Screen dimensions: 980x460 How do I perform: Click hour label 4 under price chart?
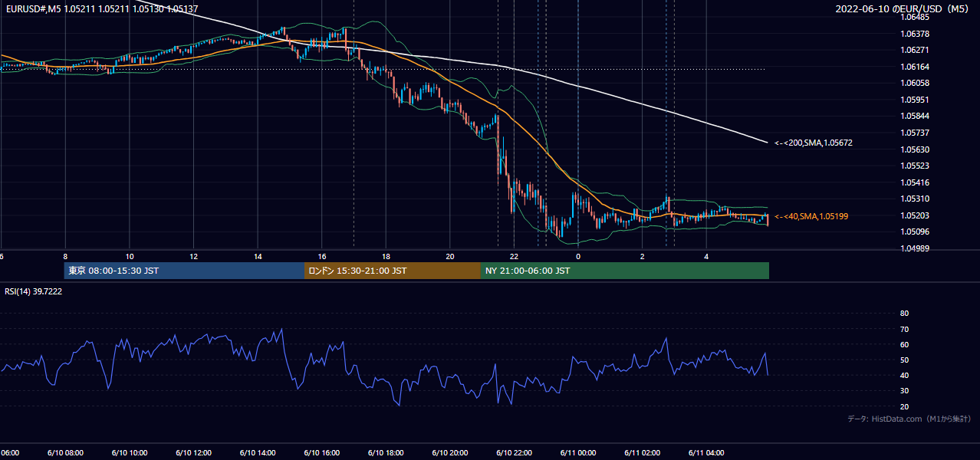(x=706, y=256)
